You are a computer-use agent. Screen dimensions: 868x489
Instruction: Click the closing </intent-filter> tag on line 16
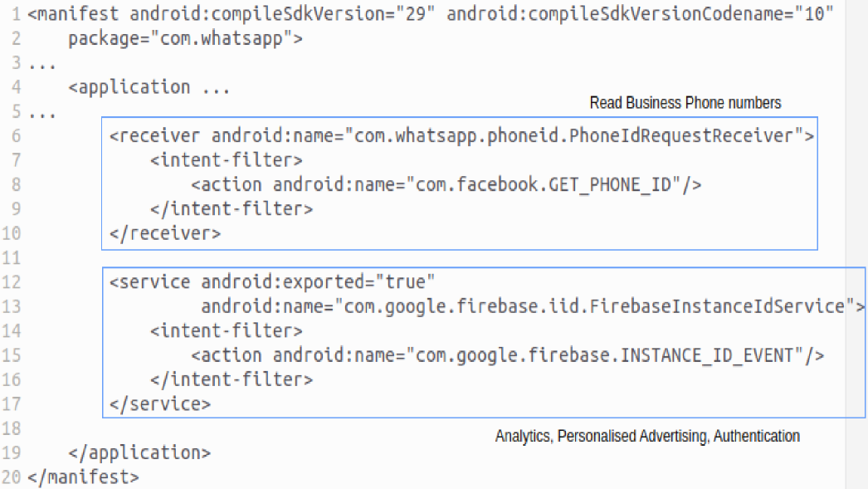point(232,380)
